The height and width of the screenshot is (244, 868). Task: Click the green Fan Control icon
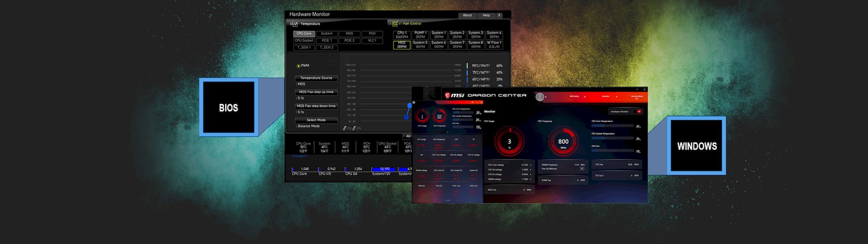pos(395,24)
